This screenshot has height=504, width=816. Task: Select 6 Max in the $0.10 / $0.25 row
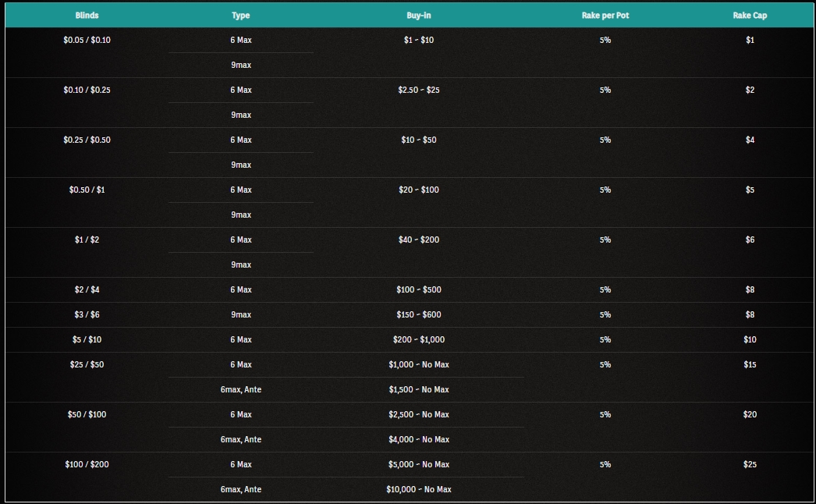pos(241,90)
